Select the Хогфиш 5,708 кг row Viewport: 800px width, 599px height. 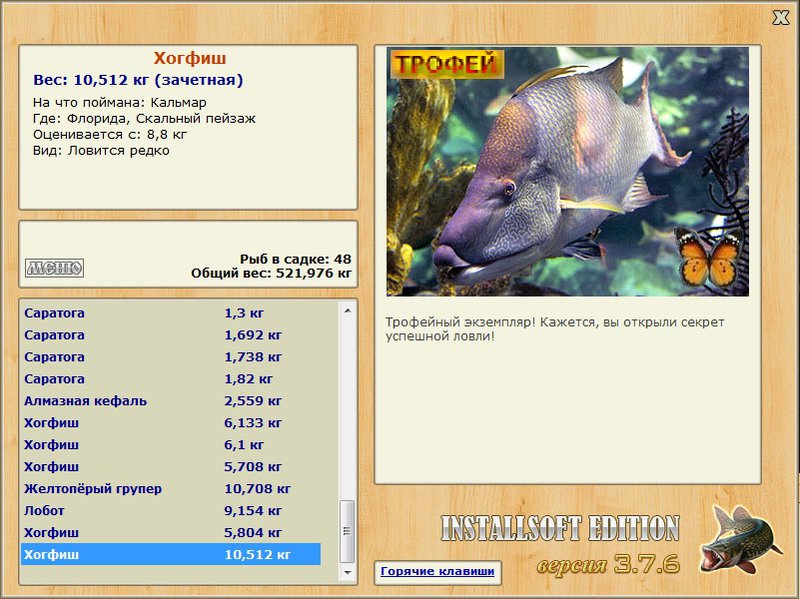(171, 466)
